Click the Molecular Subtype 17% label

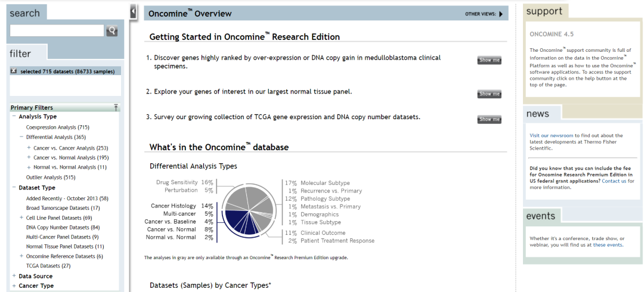[317, 183]
